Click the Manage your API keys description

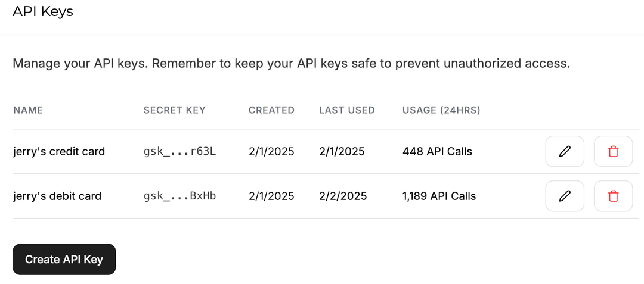point(291,64)
